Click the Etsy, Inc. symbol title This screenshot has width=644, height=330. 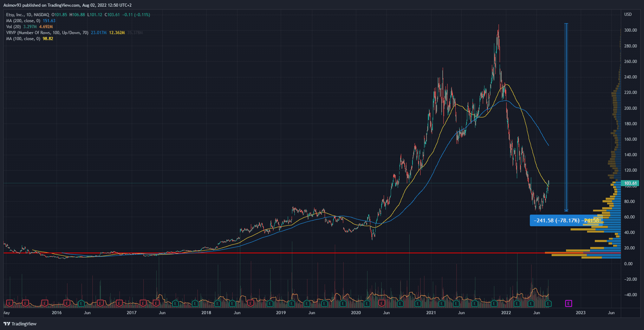pos(15,15)
